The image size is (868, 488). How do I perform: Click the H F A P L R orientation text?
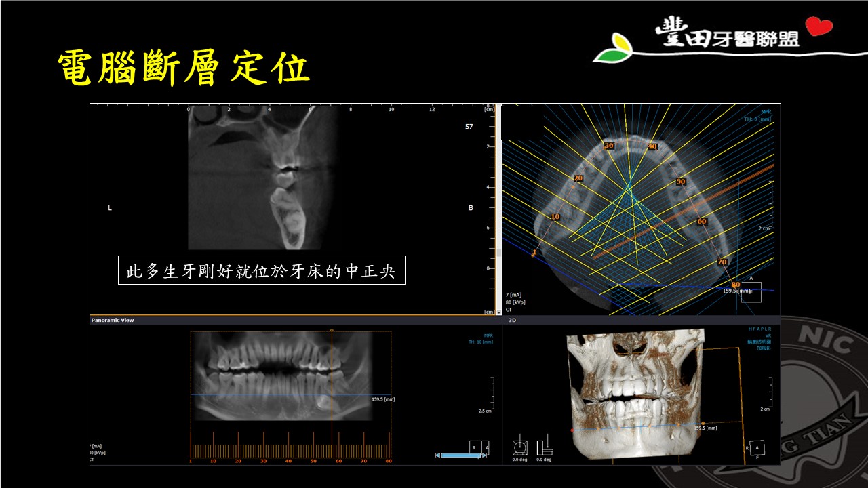pos(759,329)
